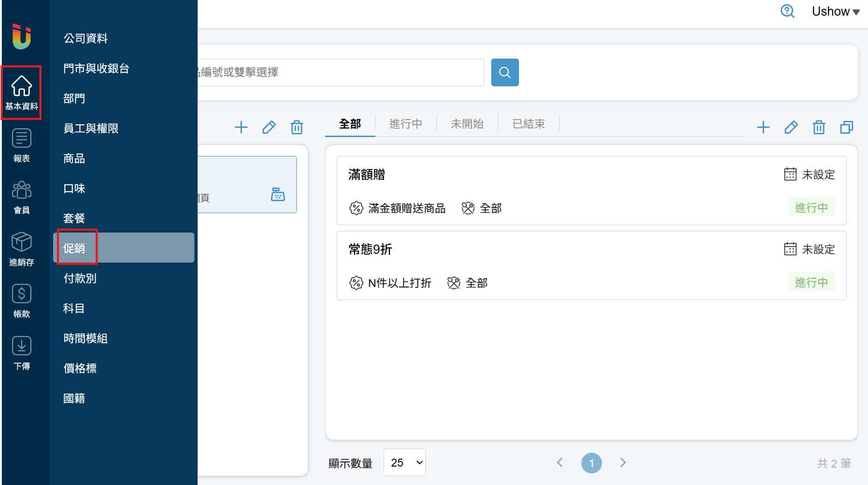Image resolution: width=868 pixels, height=485 pixels.
Task: Click the 滿金額贈送商品 type label
Action: (407, 208)
